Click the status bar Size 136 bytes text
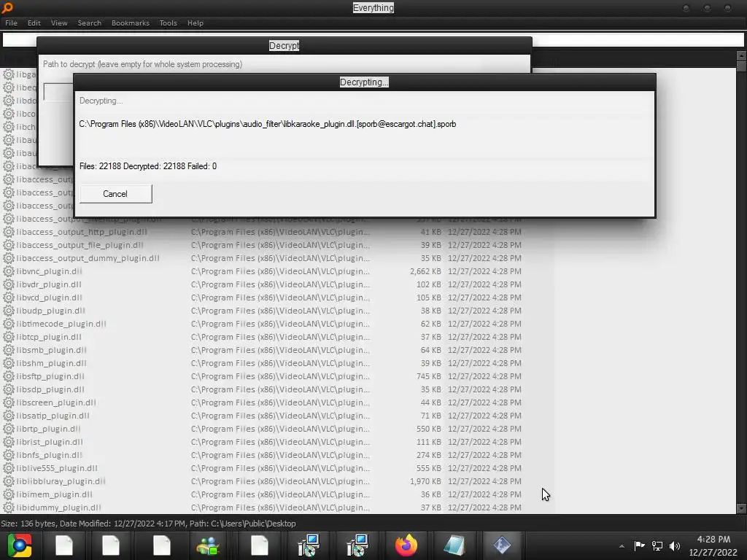The width and height of the screenshot is (747, 560). click(28, 524)
